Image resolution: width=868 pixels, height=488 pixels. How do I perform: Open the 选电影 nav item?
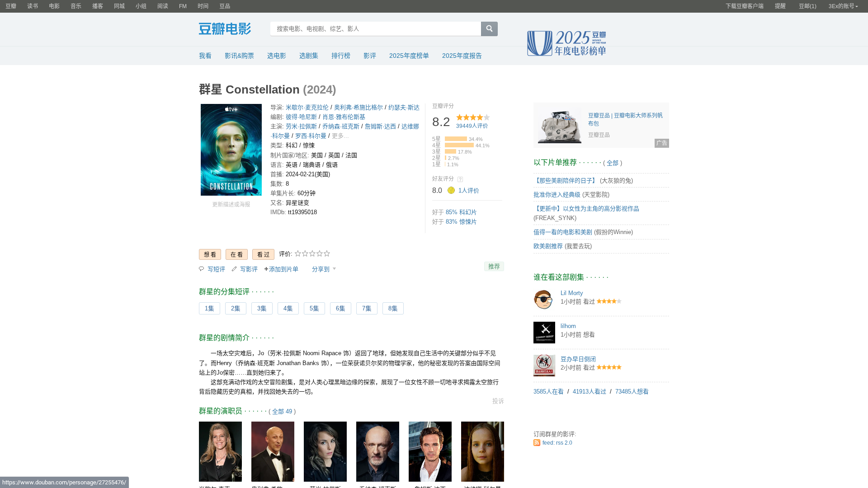(276, 56)
